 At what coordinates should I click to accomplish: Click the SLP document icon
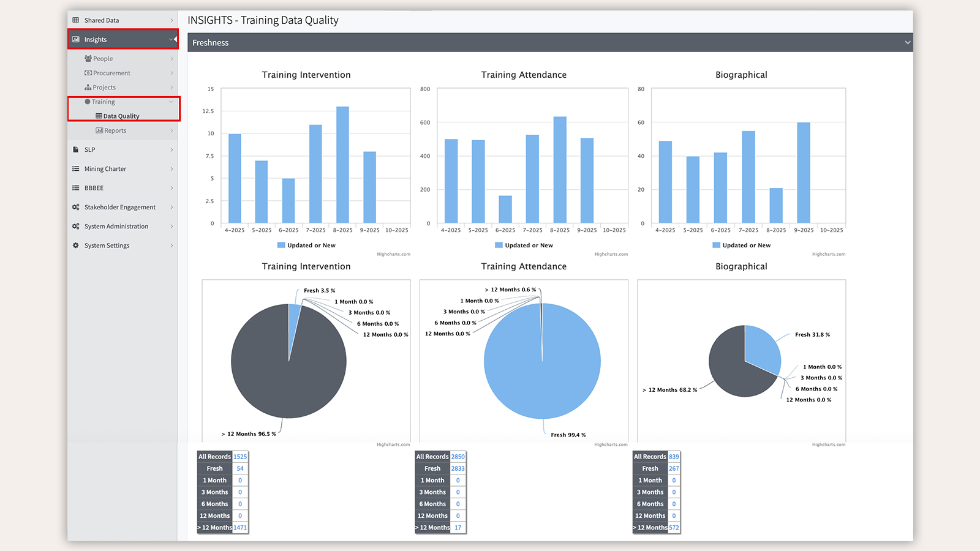click(x=76, y=149)
